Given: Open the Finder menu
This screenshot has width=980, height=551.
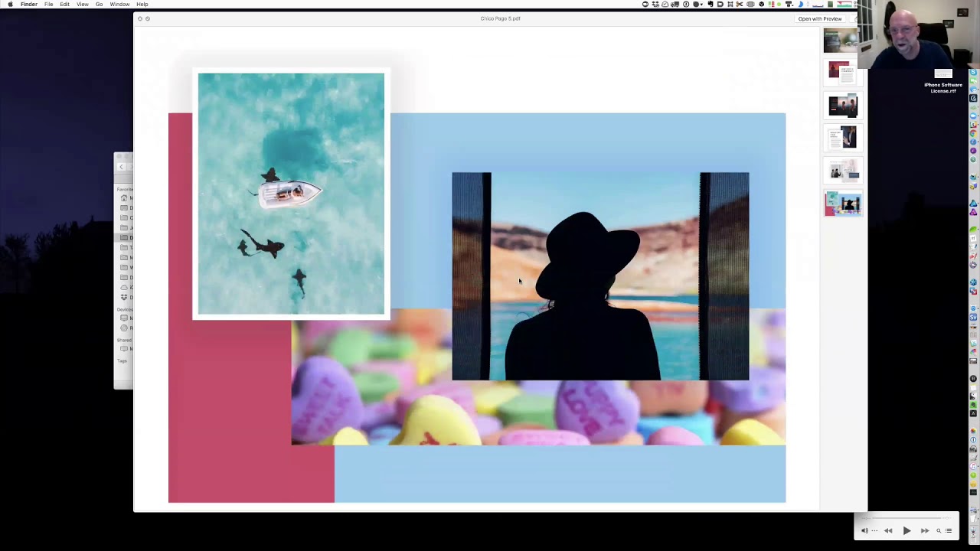Looking at the screenshot, I should pyautogui.click(x=29, y=4).
